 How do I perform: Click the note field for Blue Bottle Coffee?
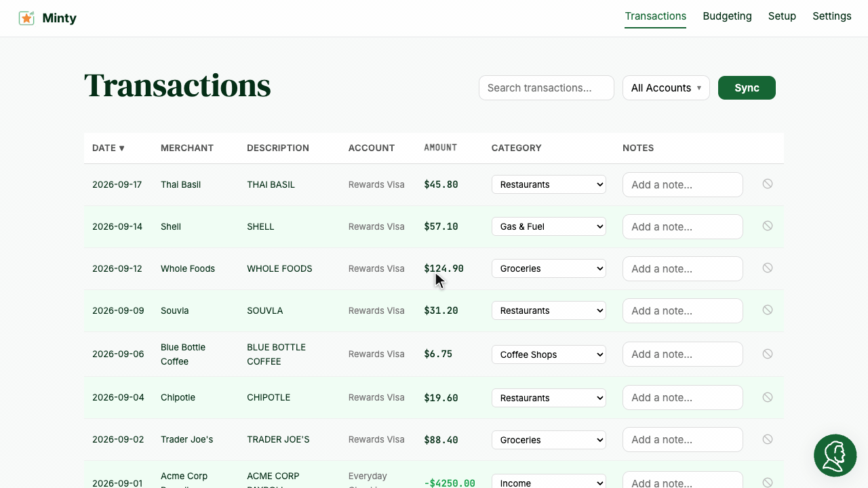(x=683, y=354)
